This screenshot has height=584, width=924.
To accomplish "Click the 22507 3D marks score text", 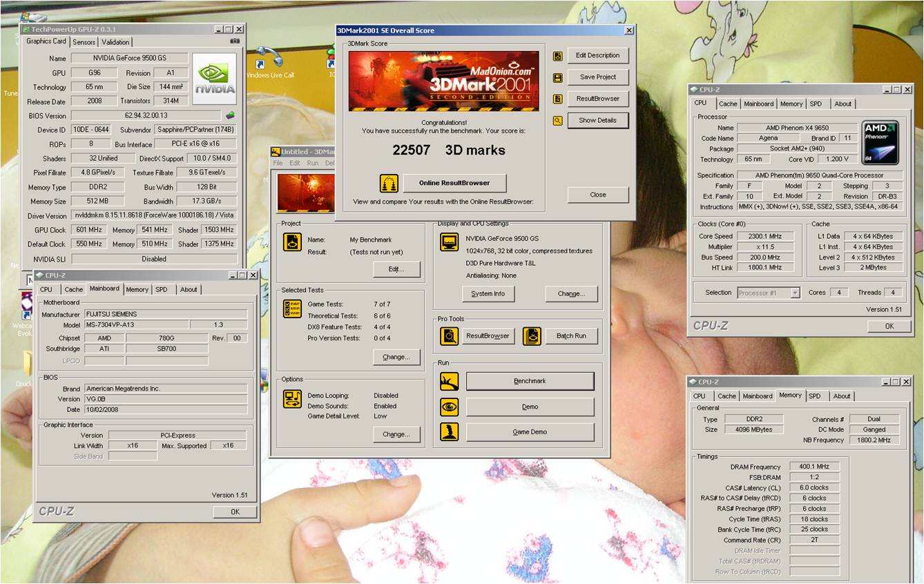I will click(x=449, y=150).
